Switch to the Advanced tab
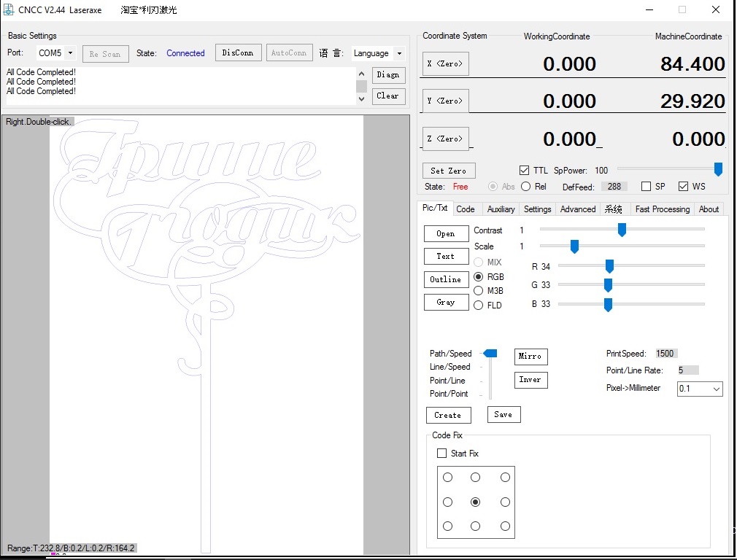The height and width of the screenshot is (560, 737). pos(578,209)
